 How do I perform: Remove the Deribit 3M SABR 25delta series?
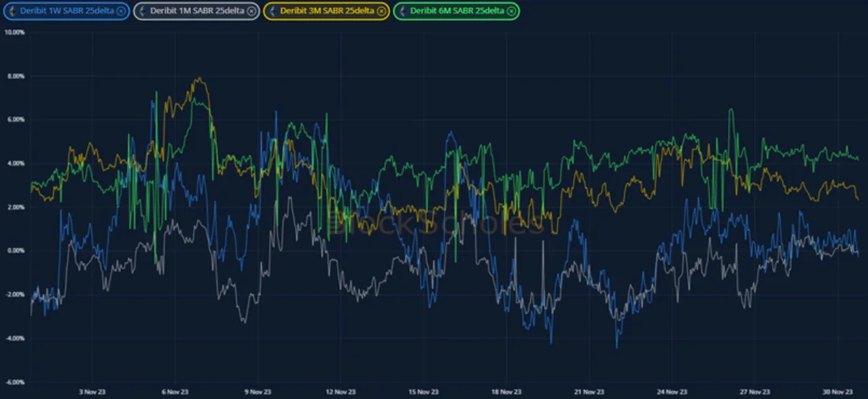coord(381,11)
